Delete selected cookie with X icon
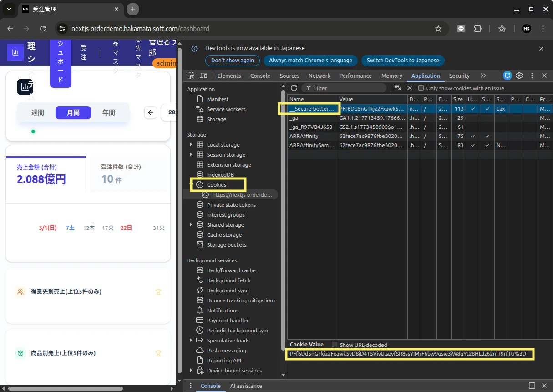This screenshot has height=392, width=553. [410, 88]
